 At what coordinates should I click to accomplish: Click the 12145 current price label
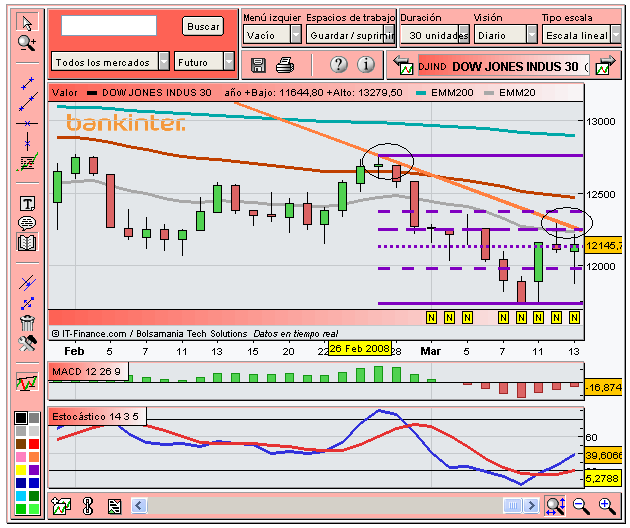(x=603, y=245)
